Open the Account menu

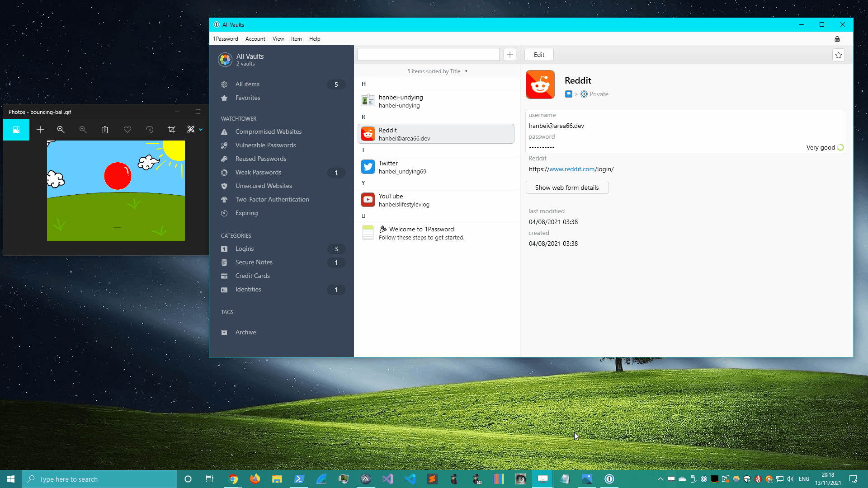(255, 39)
